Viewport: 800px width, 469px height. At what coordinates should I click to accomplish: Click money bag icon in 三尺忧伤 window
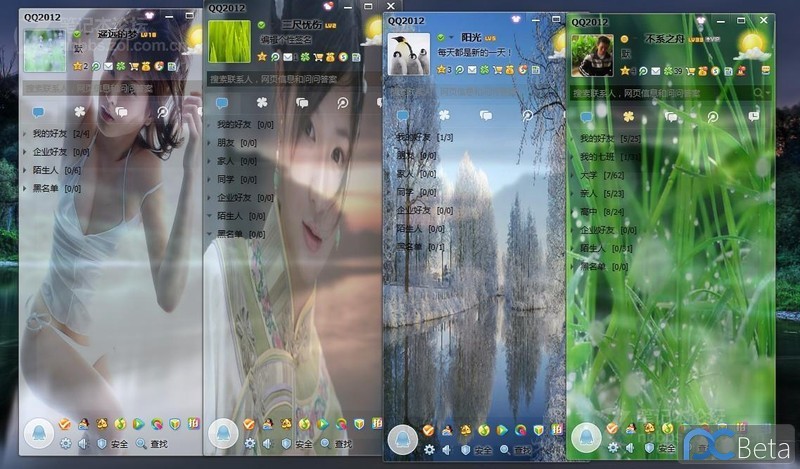(x=330, y=57)
